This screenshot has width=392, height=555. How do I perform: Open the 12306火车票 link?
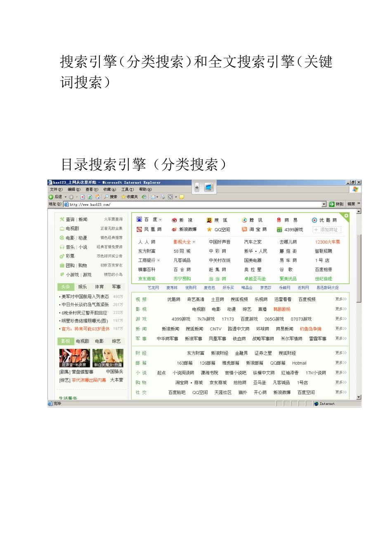[328, 242]
